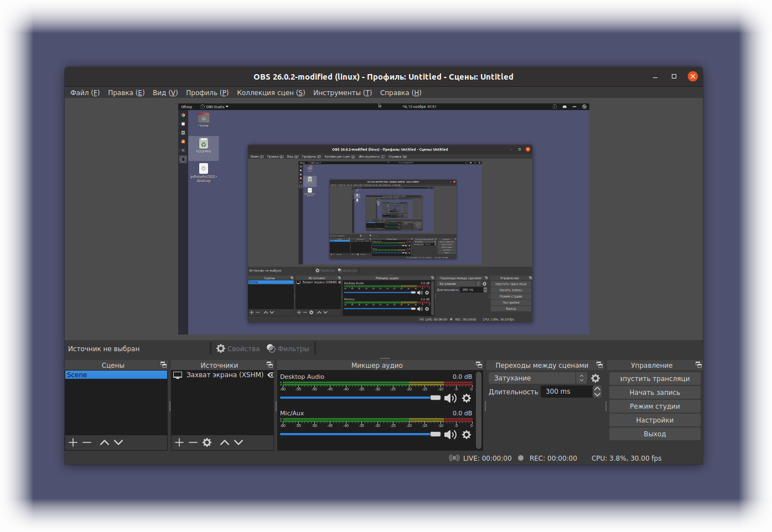Open source properties gear in Источники panel

[x=207, y=442]
